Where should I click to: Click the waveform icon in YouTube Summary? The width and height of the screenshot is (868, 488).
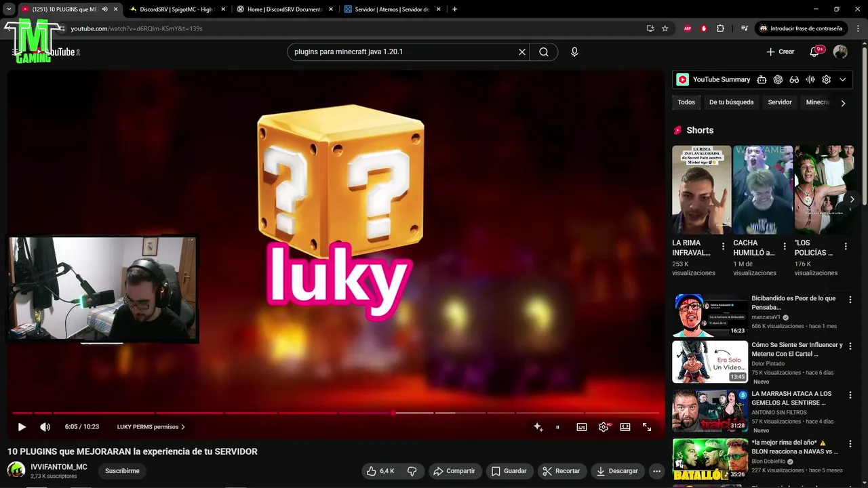810,79
